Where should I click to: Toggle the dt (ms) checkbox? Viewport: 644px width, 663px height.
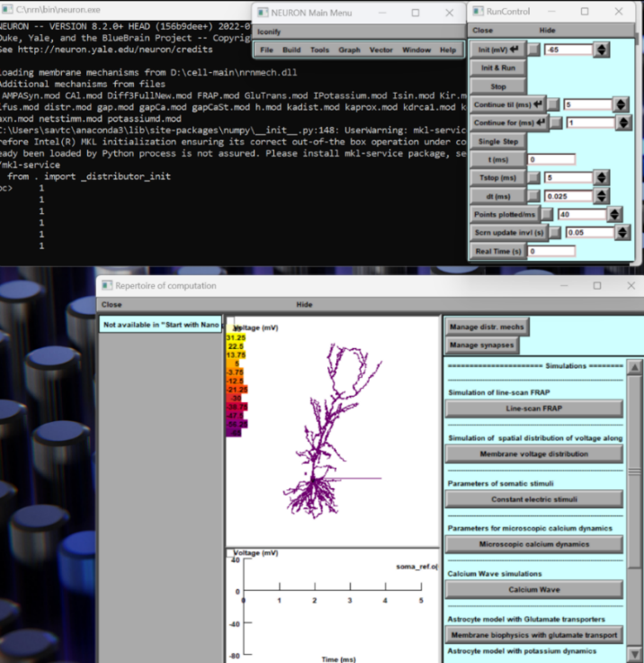534,196
